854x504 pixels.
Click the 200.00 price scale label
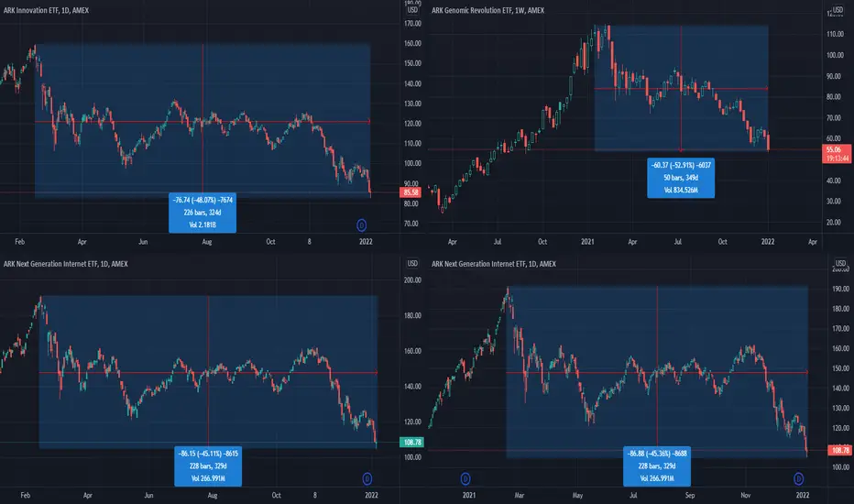tap(412, 280)
